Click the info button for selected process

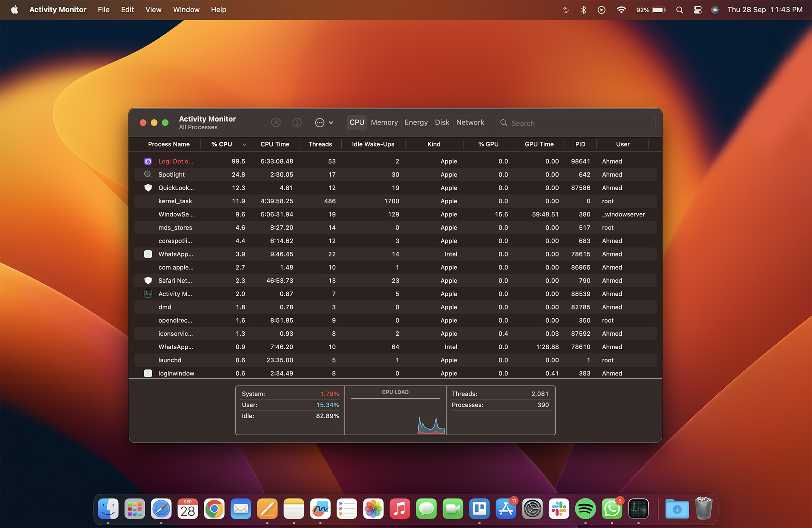[297, 122]
